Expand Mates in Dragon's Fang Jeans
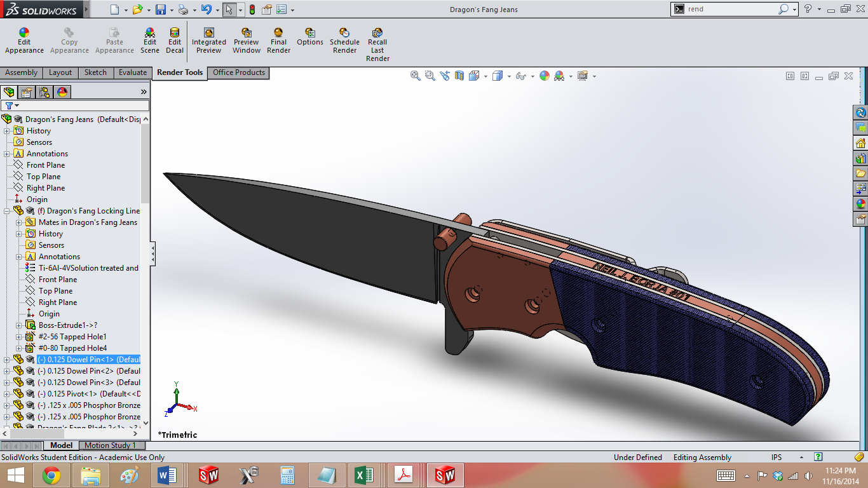This screenshot has width=868, height=488. click(x=19, y=222)
